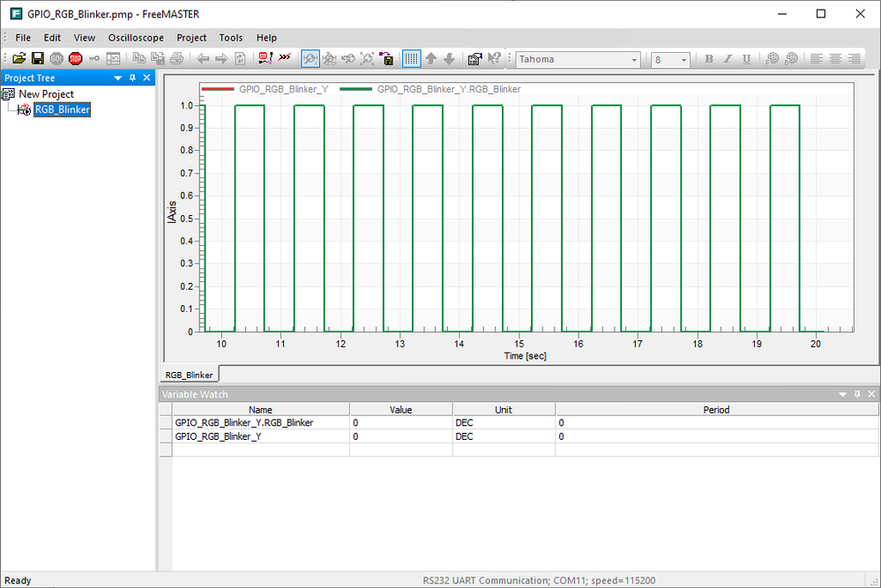Select RGB_Blinker oscilloscope tree item
The width and height of the screenshot is (881, 588).
(x=62, y=109)
